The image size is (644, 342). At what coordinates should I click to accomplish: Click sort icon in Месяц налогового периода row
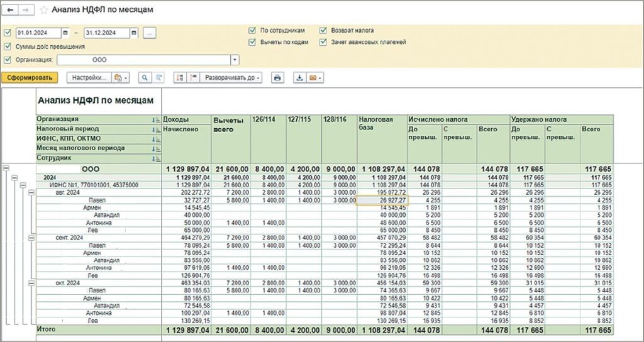pos(156,148)
